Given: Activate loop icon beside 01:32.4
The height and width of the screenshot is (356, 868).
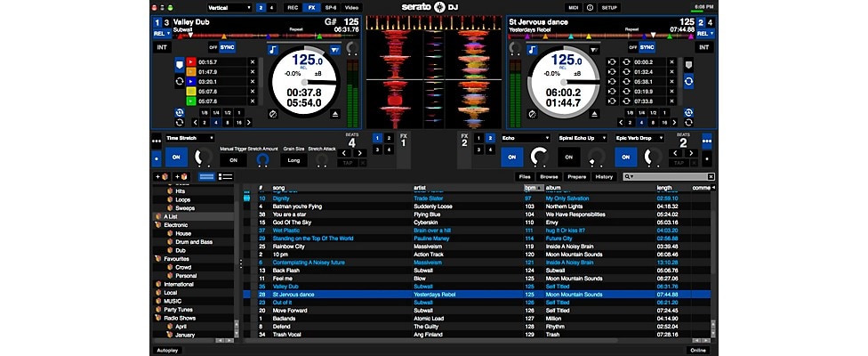Looking at the screenshot, I should pyautogui.click(x=626, y=72).
